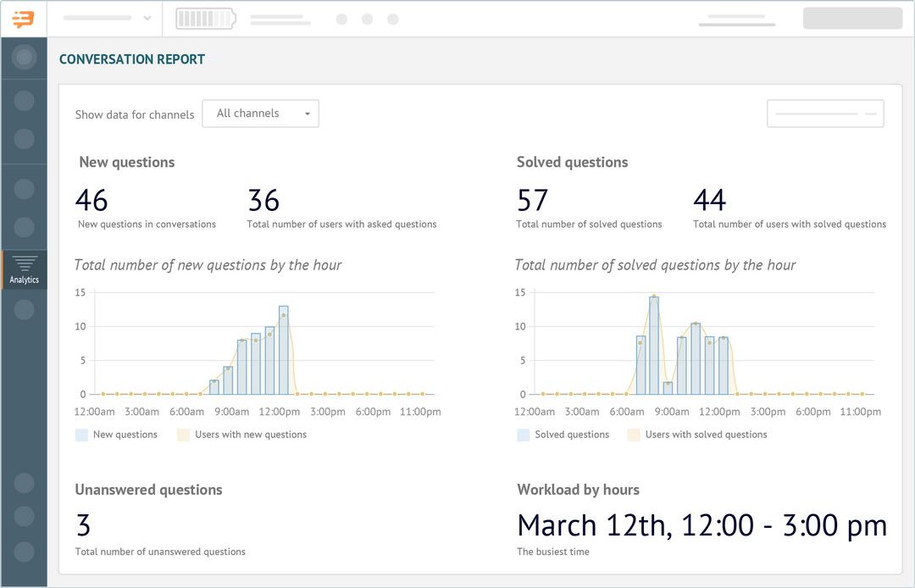Click the sidebar circle icon directly above Analytics
This screenshot has width=915, height=588.
click(x=24, y=226)
